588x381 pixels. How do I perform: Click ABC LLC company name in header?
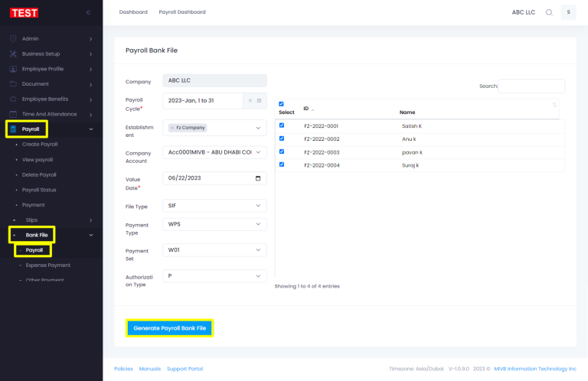click(524, 12)
